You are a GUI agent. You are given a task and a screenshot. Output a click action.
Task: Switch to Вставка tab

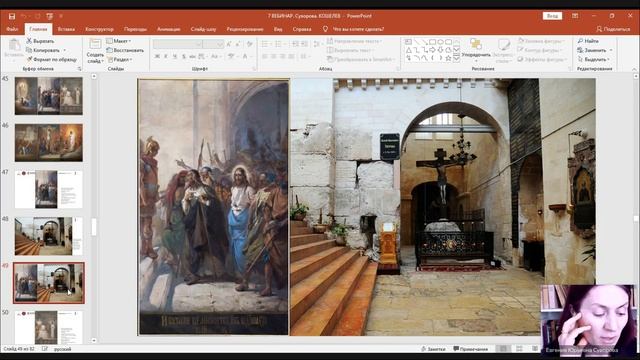pos(66,29)
